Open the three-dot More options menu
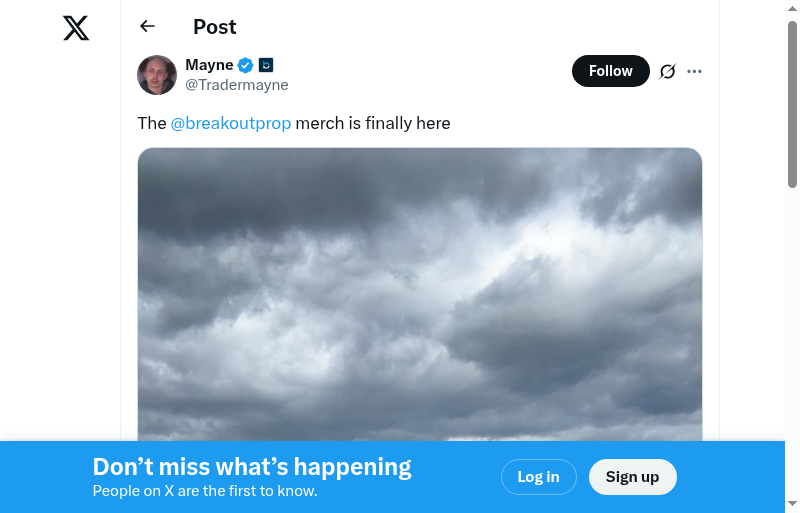Viewport: 800px width, 513px height. [x=695, y=71]
